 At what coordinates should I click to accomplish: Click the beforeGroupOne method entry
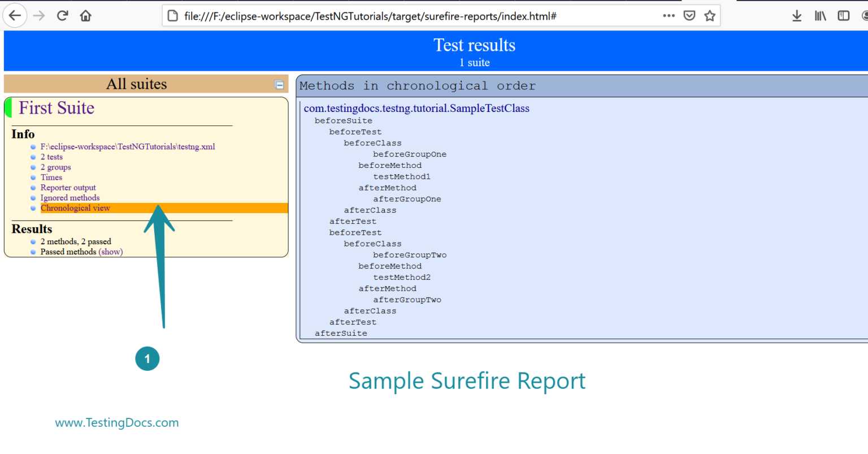pos(410,154)
